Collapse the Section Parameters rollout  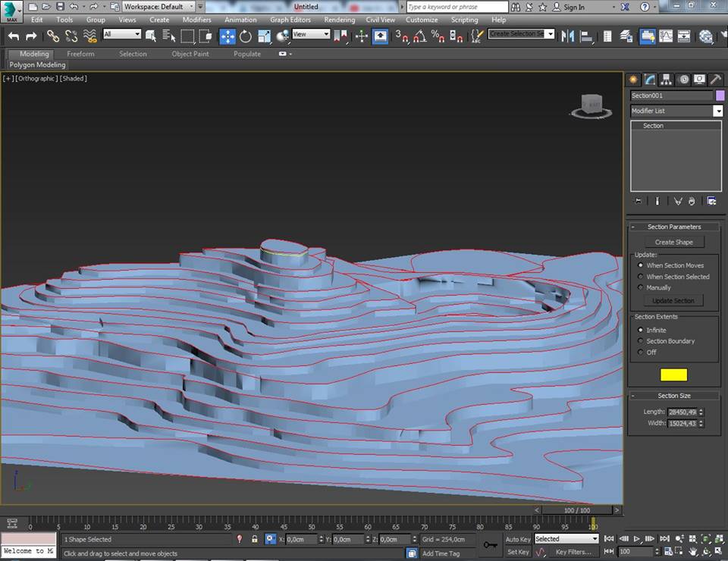click(673, 227)
